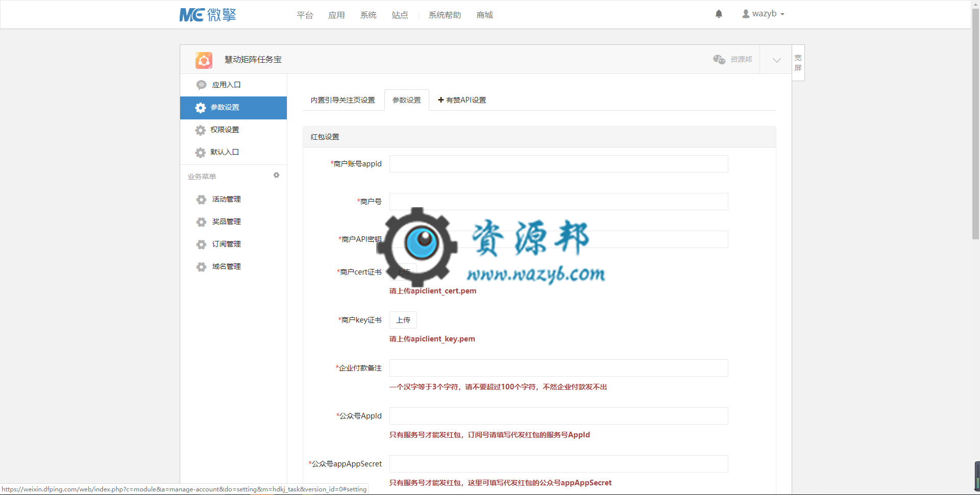The image size is (980, 495).
Task: Open the 系统 top menu
Action: [368, 15]
